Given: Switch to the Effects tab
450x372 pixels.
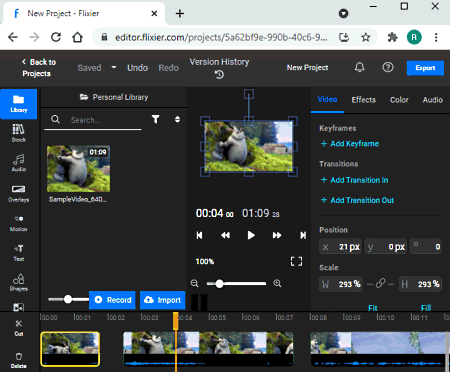Looking at the screenshot, I should pos(363,100).
